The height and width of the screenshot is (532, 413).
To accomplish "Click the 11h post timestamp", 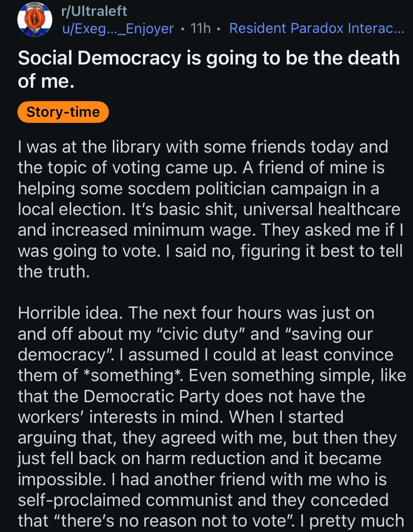I will pyautogui.click(x=200, y=28).
